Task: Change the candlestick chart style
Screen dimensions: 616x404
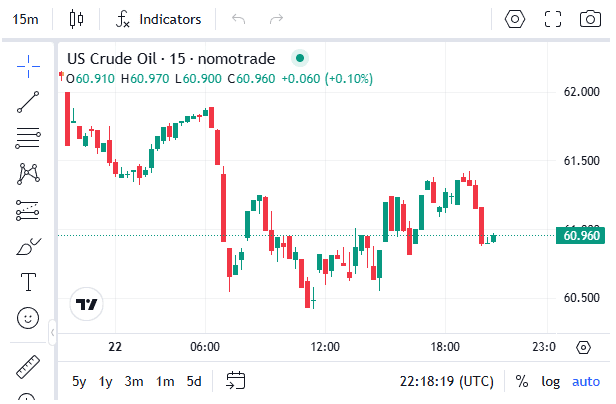Action: coord(76,19)
